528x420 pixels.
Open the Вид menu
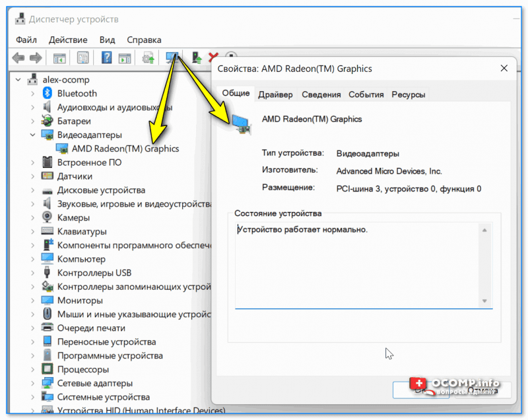tap(107, 40)
